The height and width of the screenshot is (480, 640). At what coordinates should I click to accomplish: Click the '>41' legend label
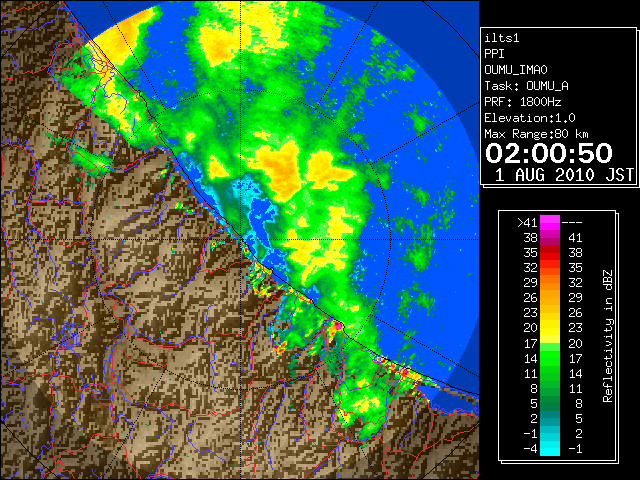point(527,223)
